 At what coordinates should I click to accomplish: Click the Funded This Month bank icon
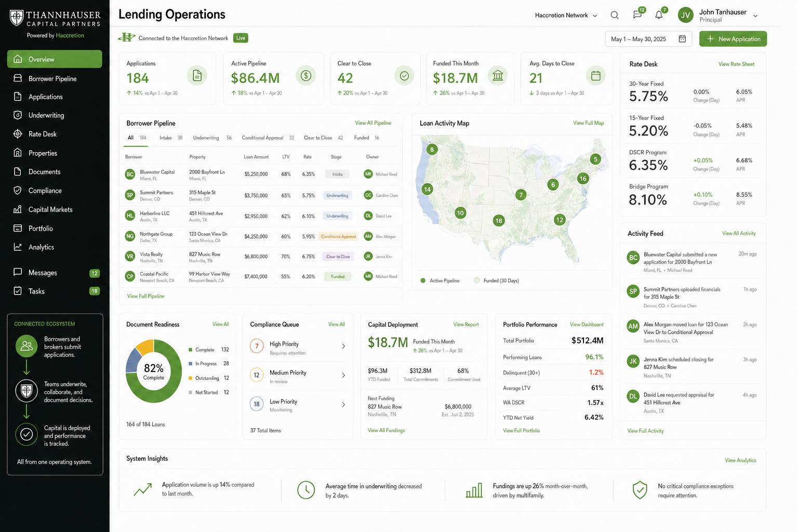click(x=498, y=76)
